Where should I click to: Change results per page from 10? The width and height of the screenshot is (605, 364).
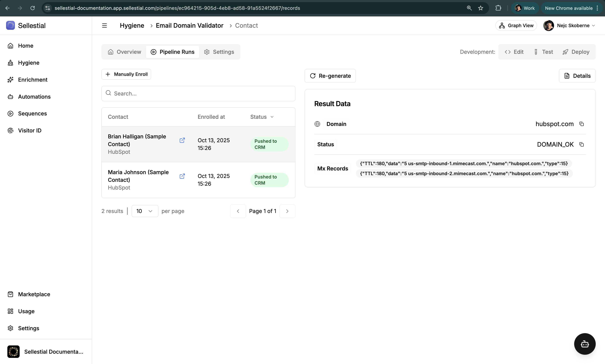145,211
